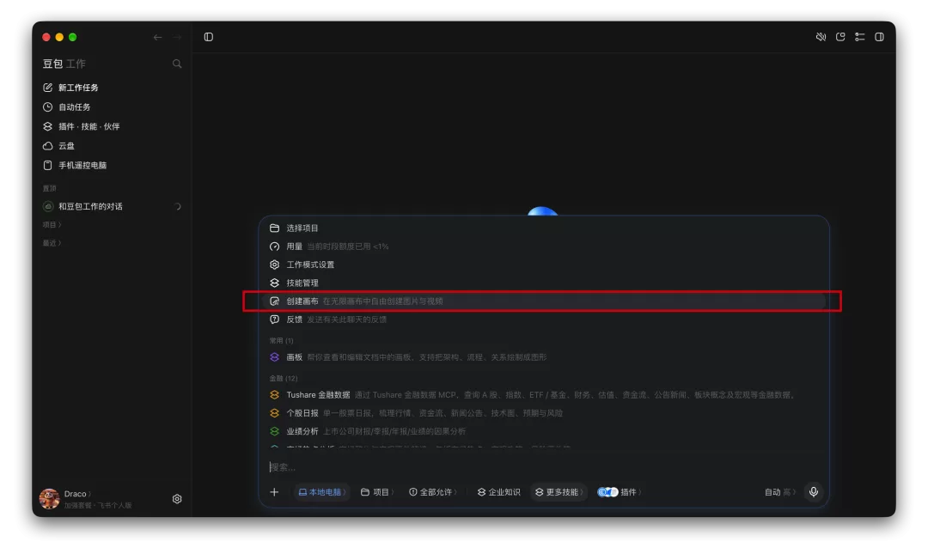Open the 更多技能 dropdown
Screen dimensions: 928x560
tap(559, 492)
